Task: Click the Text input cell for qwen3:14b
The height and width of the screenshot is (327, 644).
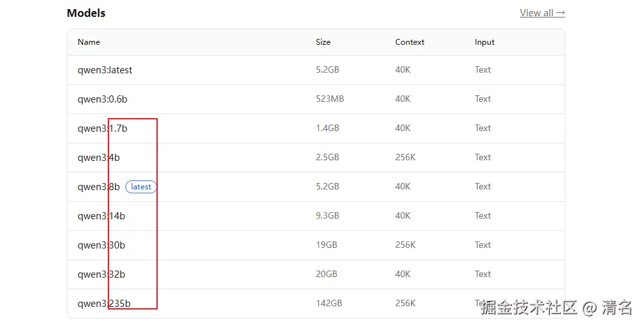Action: pyautogui.click(x=482, y=216)
